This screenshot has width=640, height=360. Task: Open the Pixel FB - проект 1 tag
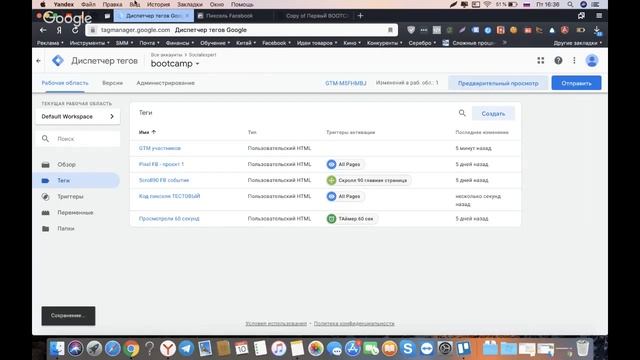[161, 164]
